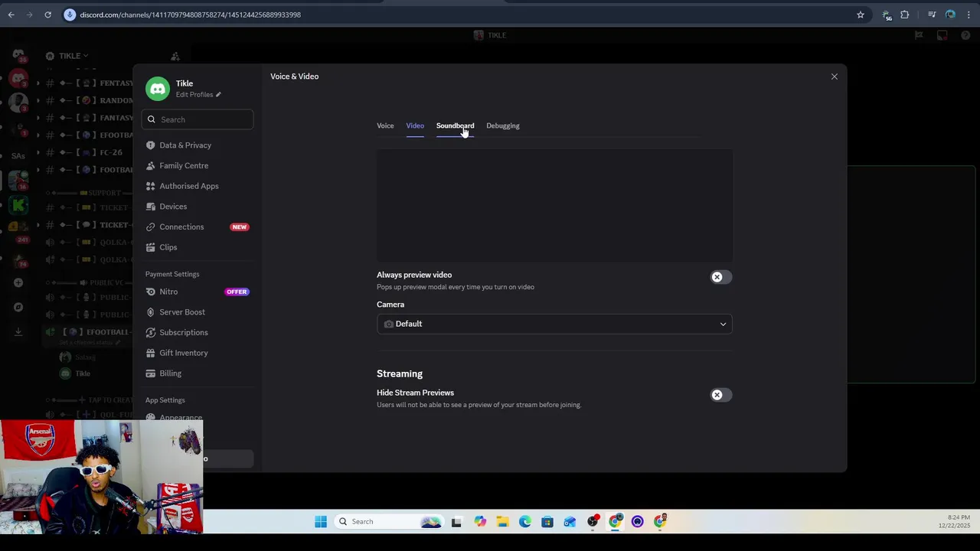Open OBS Studio from the taskbar
980x551 pixels.
(x=593, y=522)
